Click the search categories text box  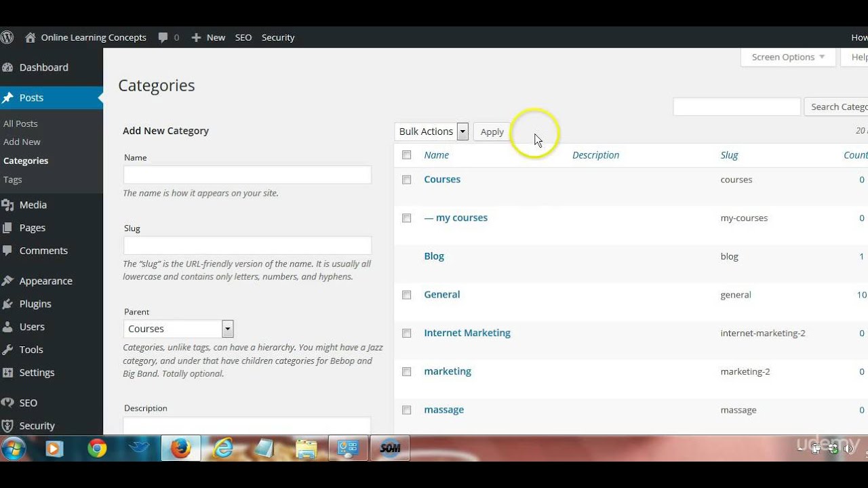click(736, 106)
